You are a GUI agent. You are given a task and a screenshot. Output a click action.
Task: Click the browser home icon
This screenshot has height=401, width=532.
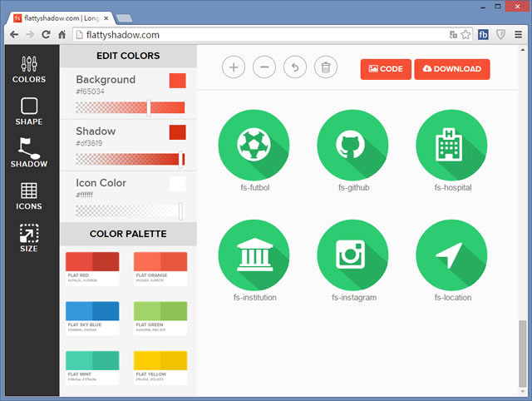click(x=62, y=35)
